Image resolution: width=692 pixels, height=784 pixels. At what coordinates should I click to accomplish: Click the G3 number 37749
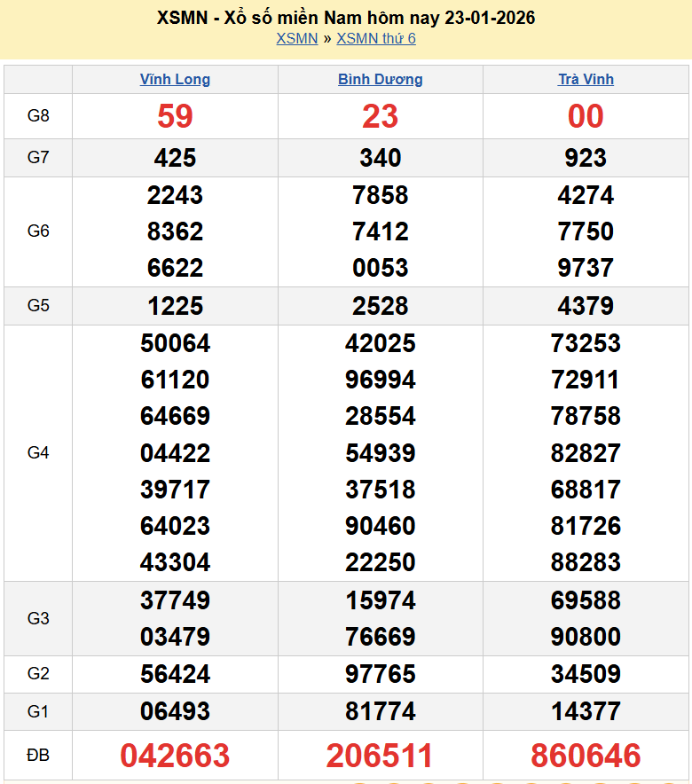click(175, 600)
